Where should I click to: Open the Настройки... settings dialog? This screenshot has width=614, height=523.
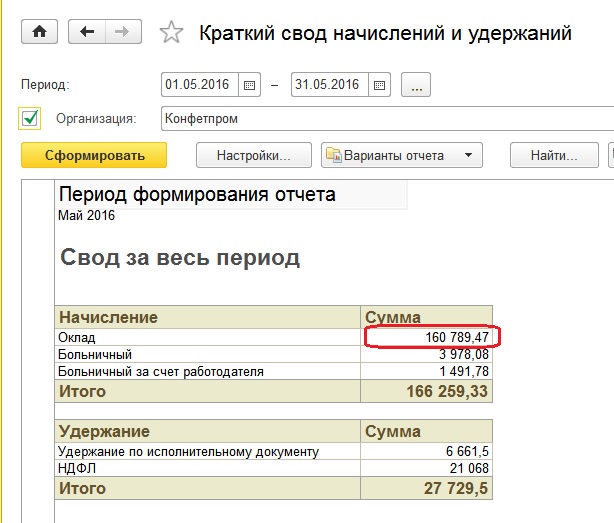coord(254,155)
